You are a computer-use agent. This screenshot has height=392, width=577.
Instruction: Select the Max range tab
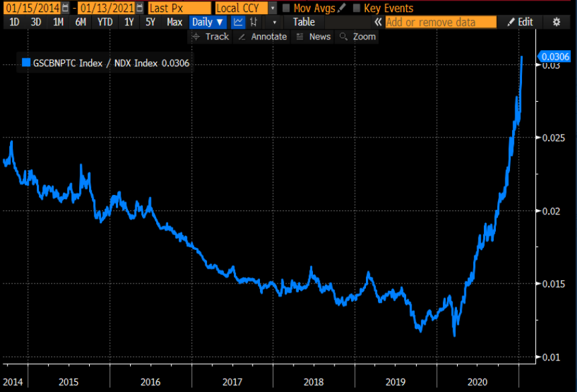174,22
